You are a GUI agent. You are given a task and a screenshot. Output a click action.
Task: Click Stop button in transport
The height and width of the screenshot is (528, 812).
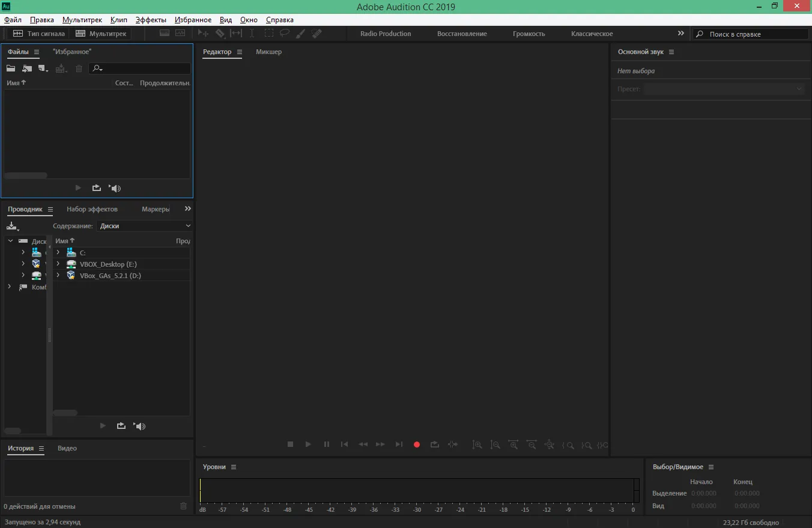(290, 445)
